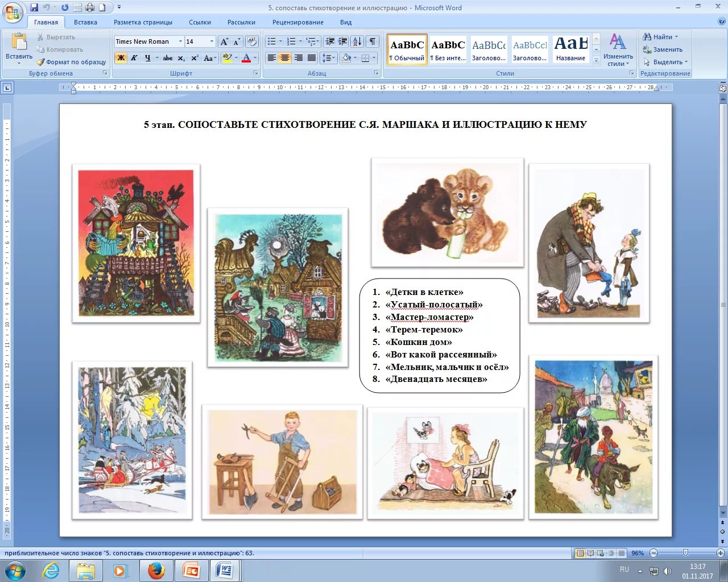This screenshot has width=728, height=582.
Task: Apply the Название style
Action: tap(570, 49)
